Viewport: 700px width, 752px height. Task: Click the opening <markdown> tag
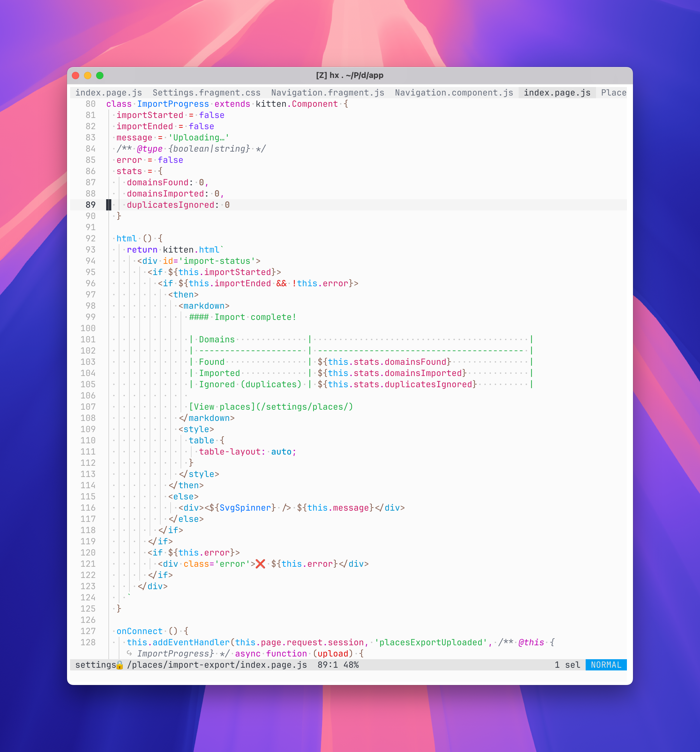[x=204, y=306]
